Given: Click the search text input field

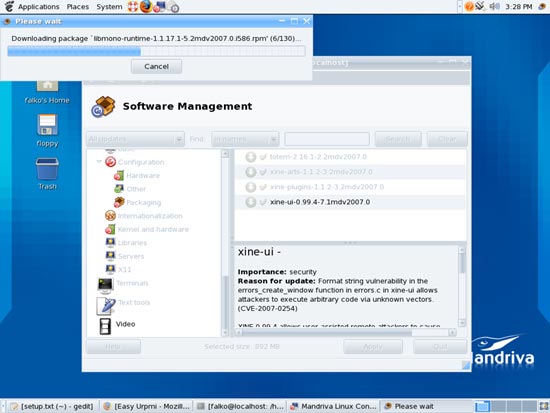Looking at the screenshot, I should (327, 139).
